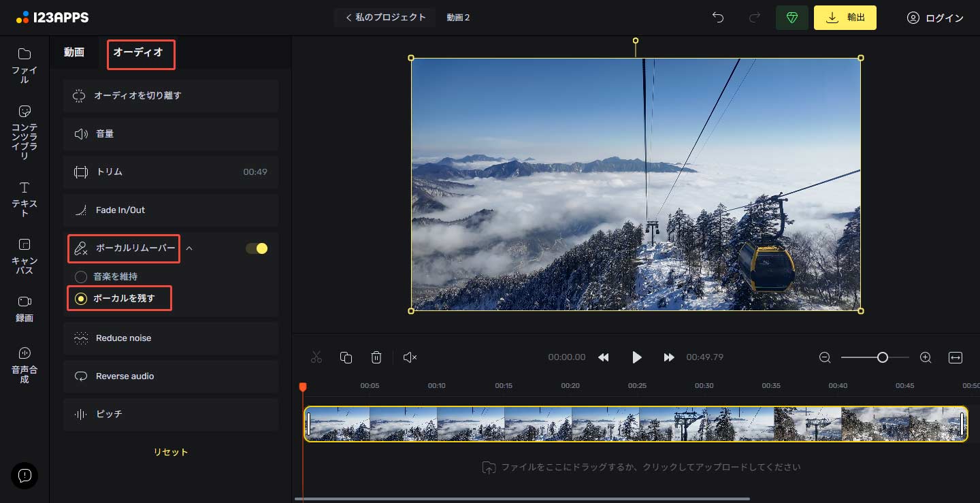Open the 録画 recording tool

tap(24, 308)
